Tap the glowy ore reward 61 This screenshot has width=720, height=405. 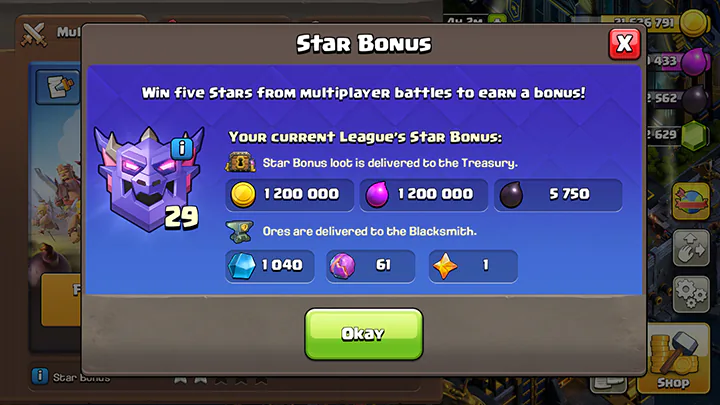click(x=371, y=266)
